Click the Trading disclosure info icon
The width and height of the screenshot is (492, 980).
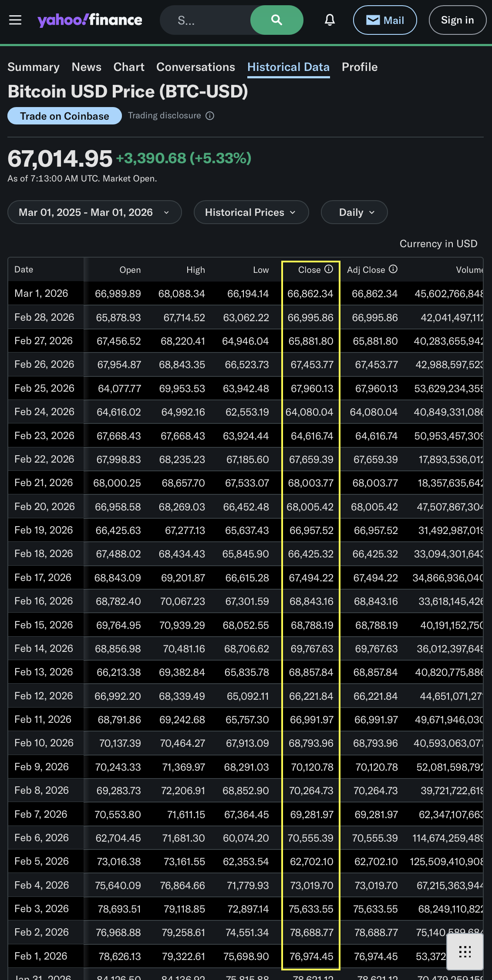click(x=210, y=116)
